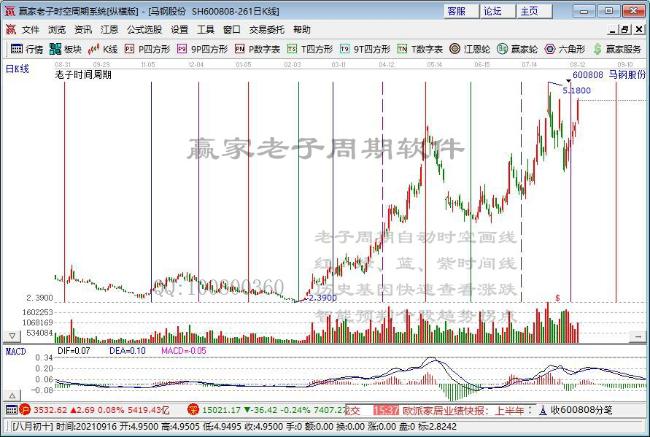Open the 公式选股 menu
Image resolution: width=650 pixels, height=437 pixels.
[x=144, y=29]
